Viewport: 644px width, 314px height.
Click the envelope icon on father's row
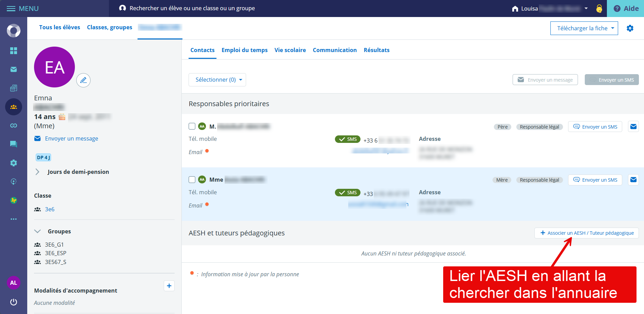point(633,127)
